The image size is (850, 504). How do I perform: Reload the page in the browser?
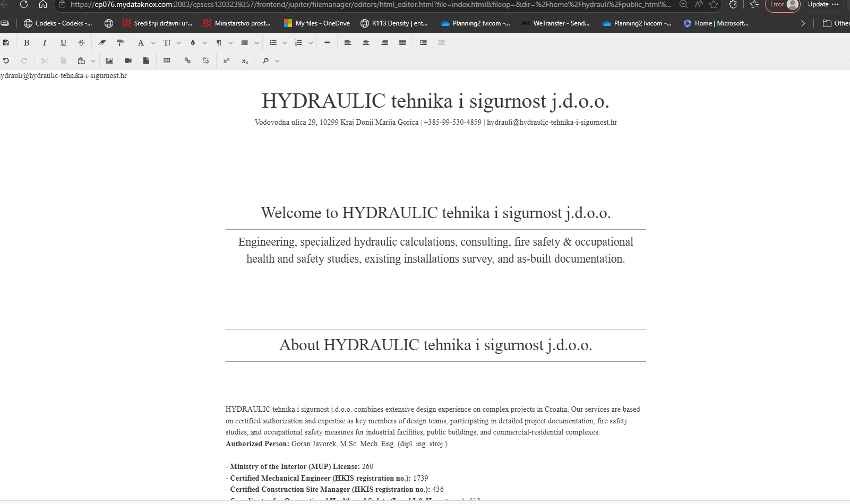click(24, 4)
